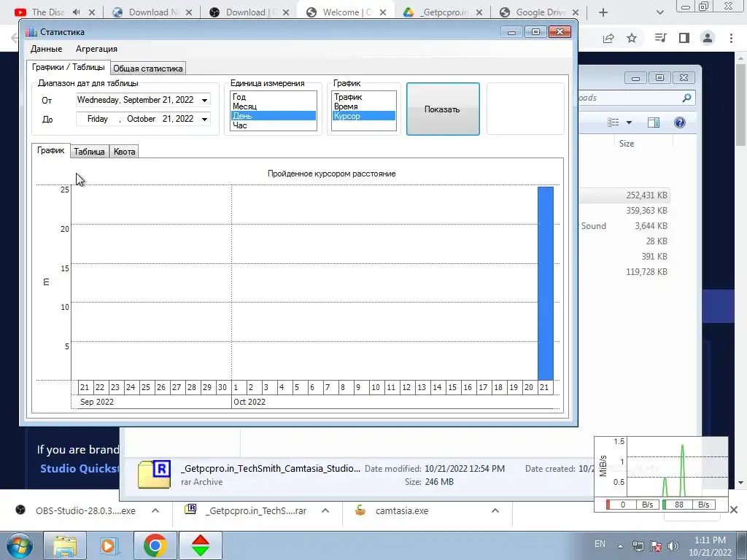Viewport: 747px width, 560px height.
Task: Open a new Chrome tab
Action: point(603,12)
